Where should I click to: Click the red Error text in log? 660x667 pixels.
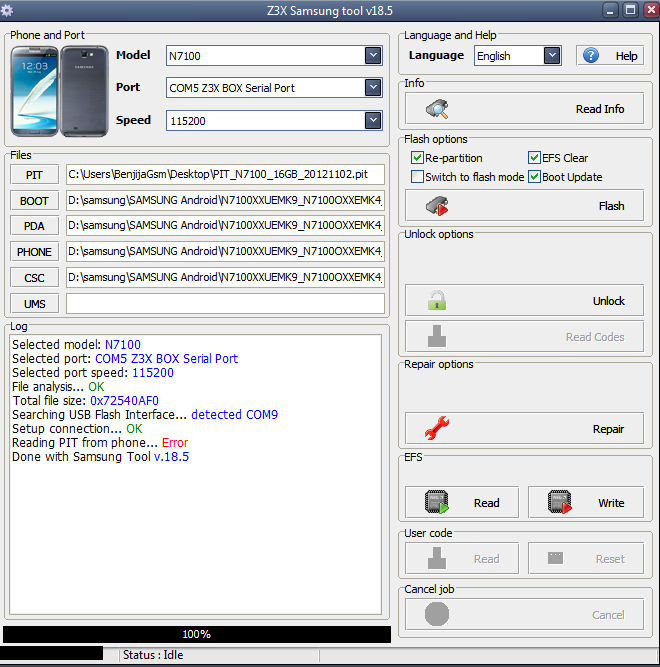point(175,443)
